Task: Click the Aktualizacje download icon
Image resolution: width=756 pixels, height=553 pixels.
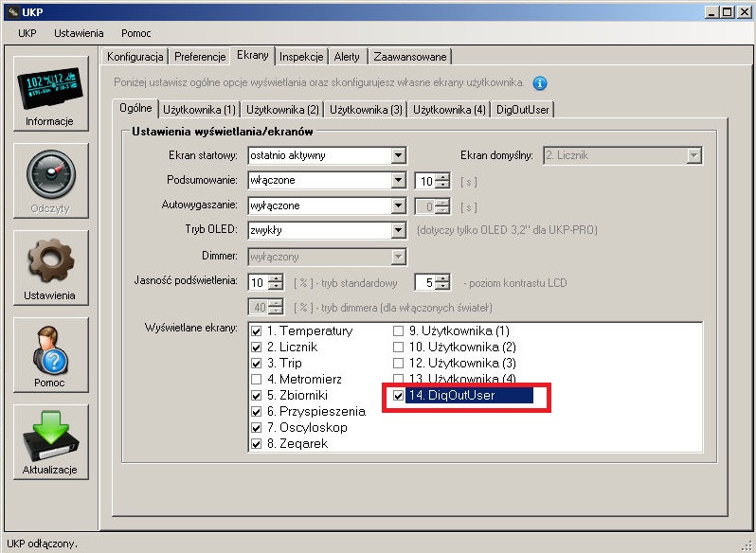Action: click(x=50, y=441)
